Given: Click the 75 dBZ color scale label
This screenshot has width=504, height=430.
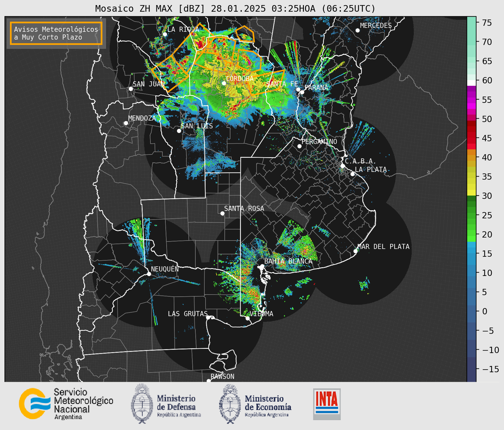Looking at the screenshot, I should point(486,23).
